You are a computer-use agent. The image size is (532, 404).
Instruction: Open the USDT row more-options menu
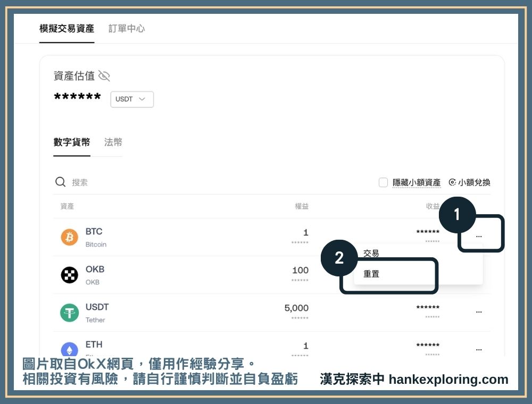pos(479,312)
